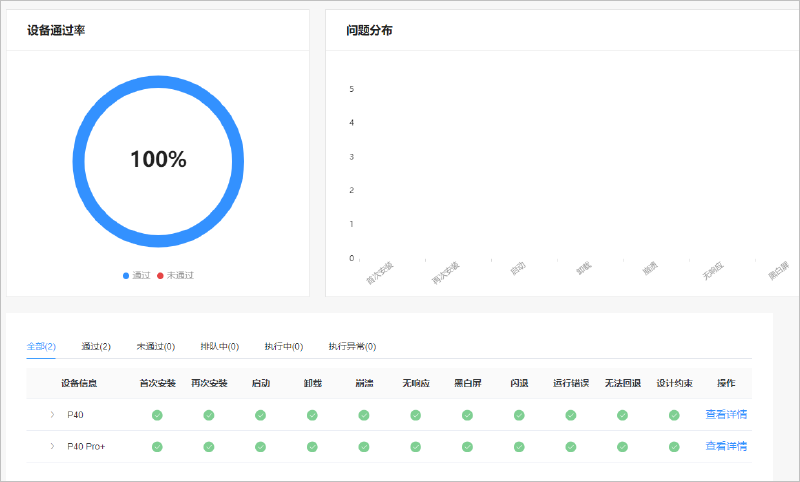Screen dimensions: 800x482
Task: Click the 黑白屏 table column header
Action: tap(468, 383)
